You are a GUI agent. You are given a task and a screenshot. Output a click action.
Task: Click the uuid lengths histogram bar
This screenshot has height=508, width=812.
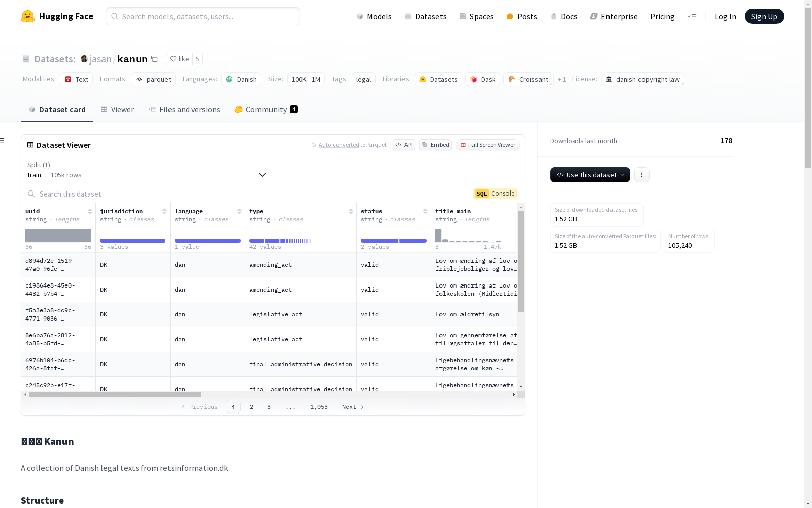coord(58,235)
